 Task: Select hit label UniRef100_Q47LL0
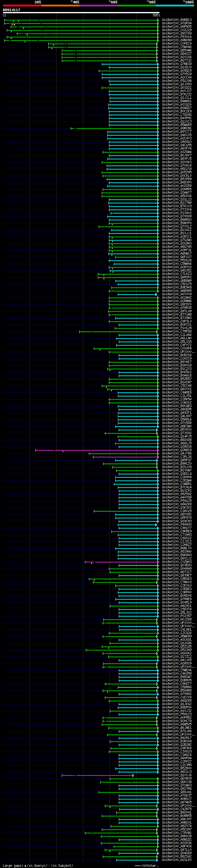(176, 850)
